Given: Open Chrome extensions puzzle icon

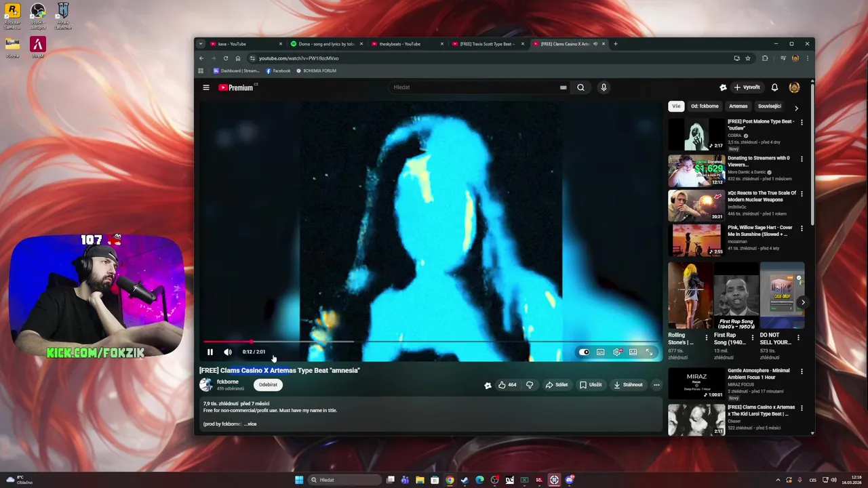Looking at the screenshot, I should click(x=765, y=58).
